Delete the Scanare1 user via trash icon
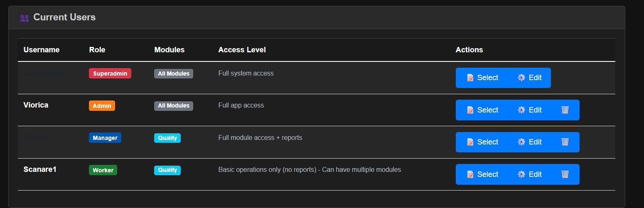The width and height of the screenshot is (644, 208). click(565, 174)
